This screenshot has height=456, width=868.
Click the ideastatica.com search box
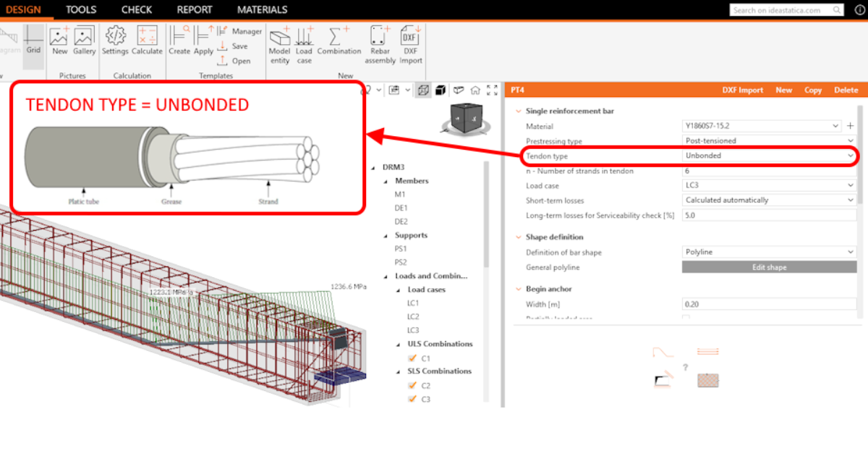pos(786,10)
